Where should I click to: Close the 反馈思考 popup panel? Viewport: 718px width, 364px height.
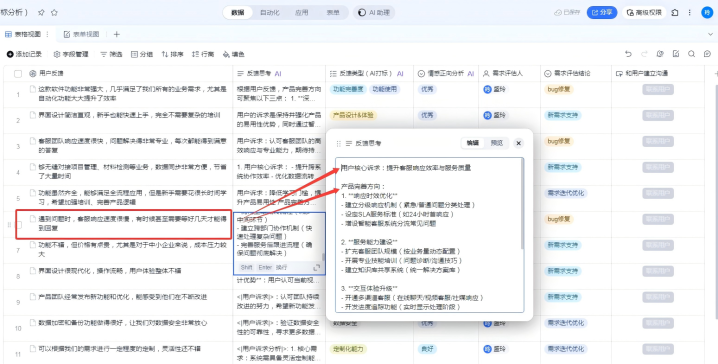(x=518, y=143)
